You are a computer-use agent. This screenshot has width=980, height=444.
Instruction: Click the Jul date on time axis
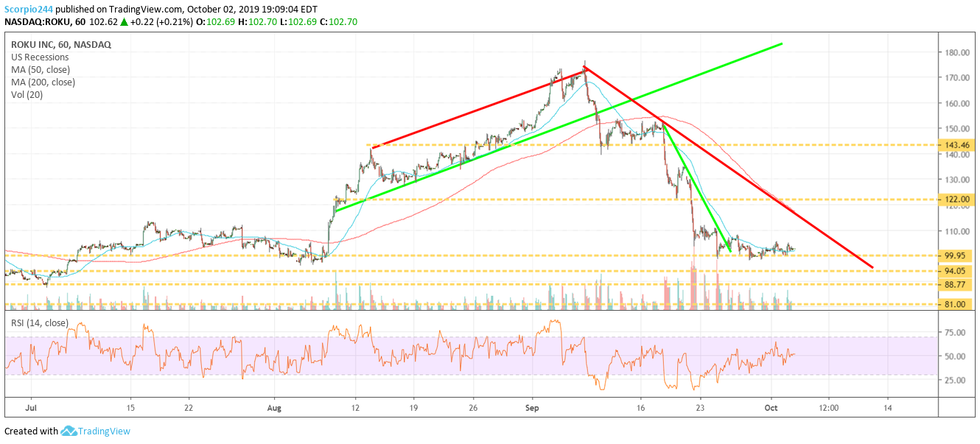pos(31,406)
